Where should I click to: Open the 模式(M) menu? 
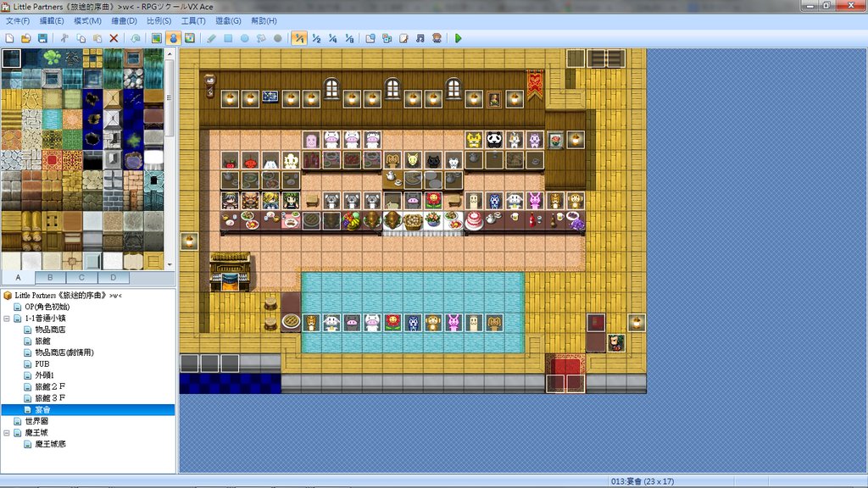pyautogui.click(x=87, y=21)
